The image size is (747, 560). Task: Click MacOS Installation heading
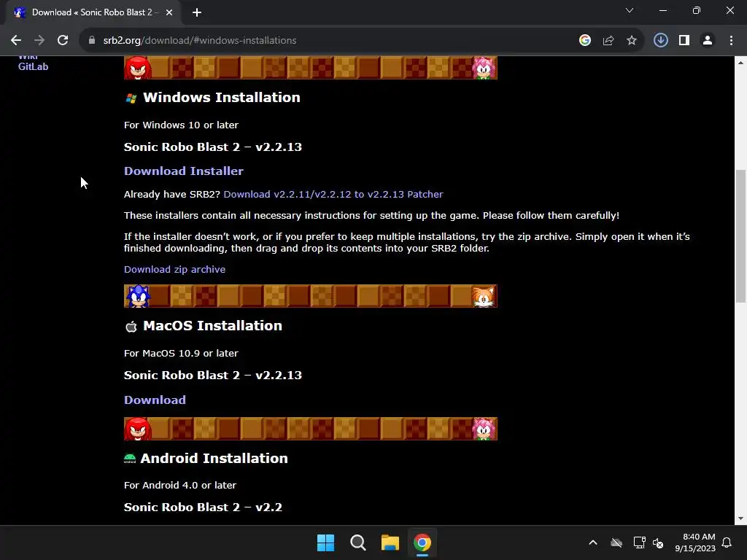[212, 326]
